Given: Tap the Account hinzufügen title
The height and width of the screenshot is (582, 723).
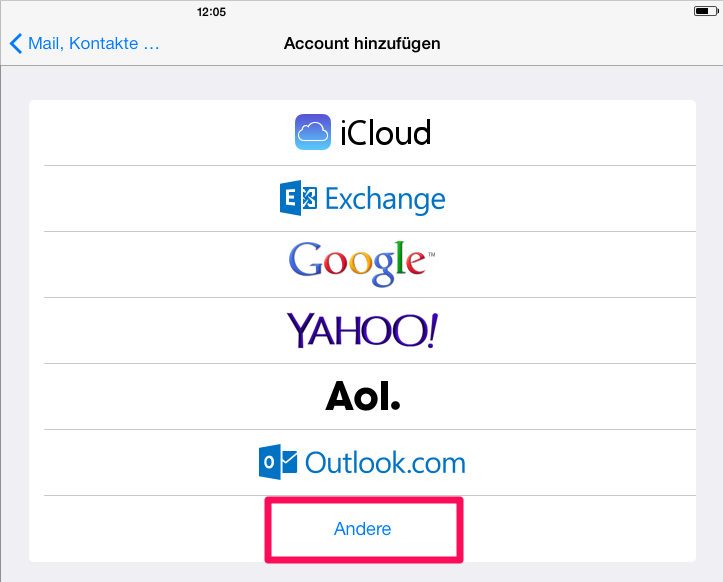Looking at the screenshot, I should coord(362,43).
